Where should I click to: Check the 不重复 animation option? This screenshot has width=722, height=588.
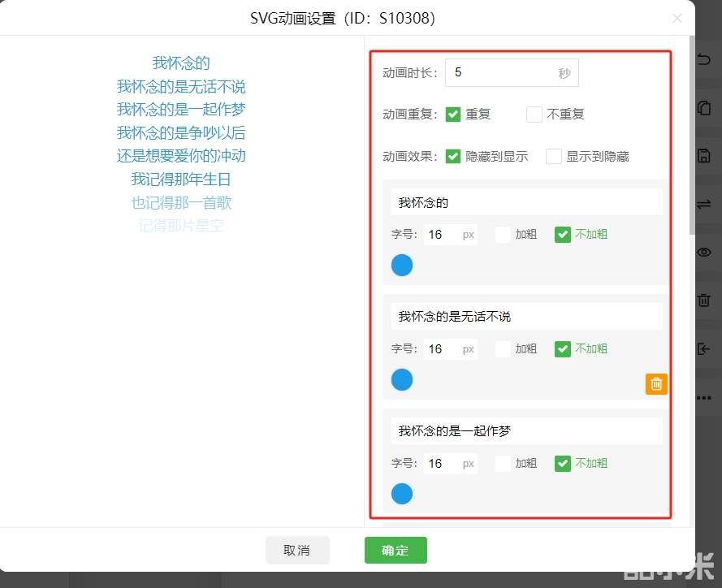coord(534,115)
